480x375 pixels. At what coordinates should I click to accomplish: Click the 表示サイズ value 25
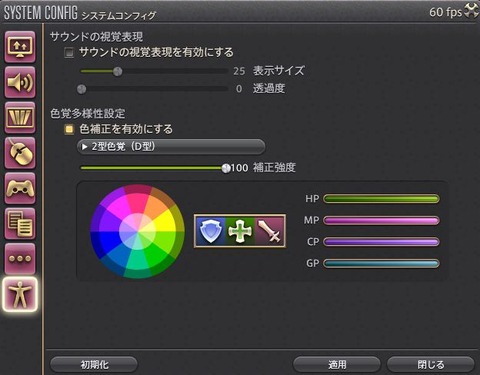point(239,71)
